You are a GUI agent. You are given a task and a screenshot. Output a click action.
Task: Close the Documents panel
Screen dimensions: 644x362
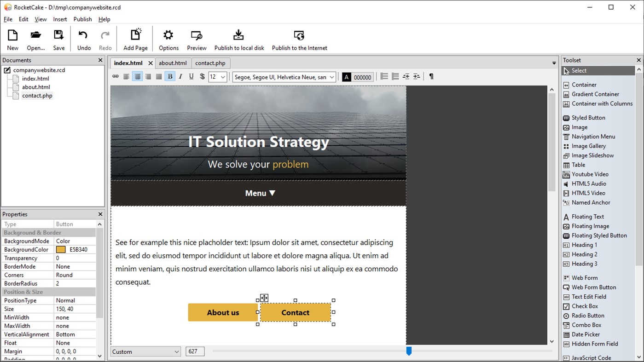[100, 60]
